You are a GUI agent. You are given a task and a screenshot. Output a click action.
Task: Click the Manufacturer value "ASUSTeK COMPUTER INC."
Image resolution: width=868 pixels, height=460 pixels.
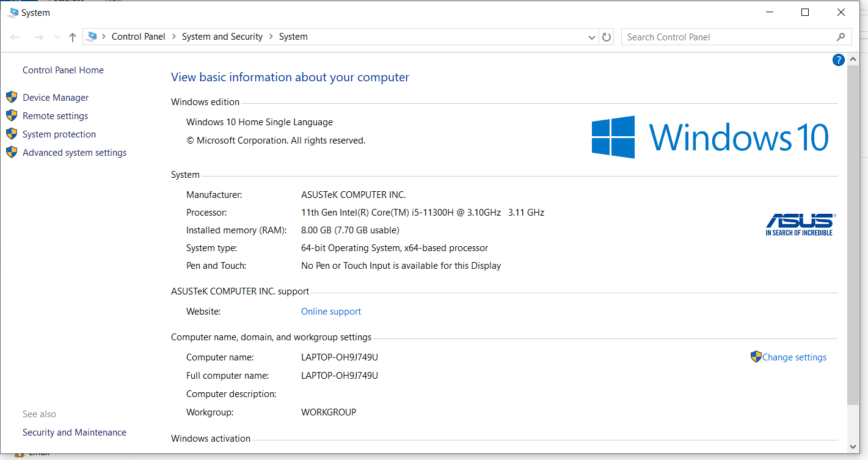tap(354, 195)
